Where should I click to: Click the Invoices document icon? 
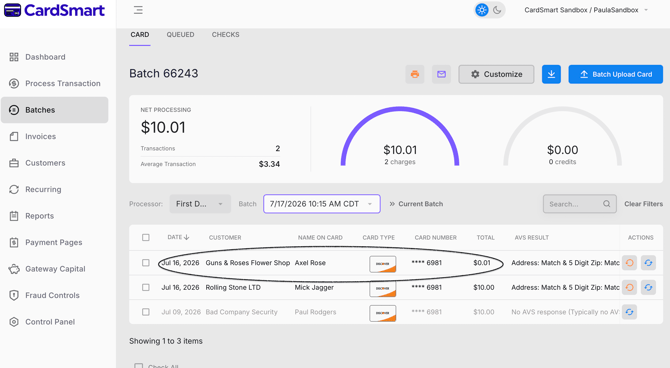(14, 136)
